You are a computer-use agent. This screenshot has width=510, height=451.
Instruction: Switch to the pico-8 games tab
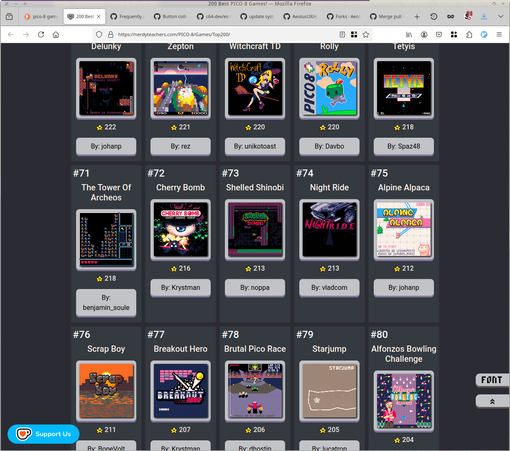tap(42, 16)
